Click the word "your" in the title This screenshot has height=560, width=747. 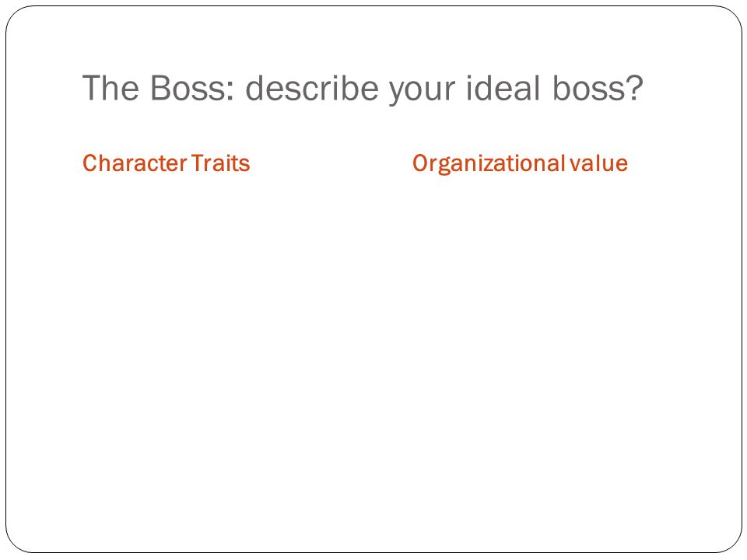(422, 92)
